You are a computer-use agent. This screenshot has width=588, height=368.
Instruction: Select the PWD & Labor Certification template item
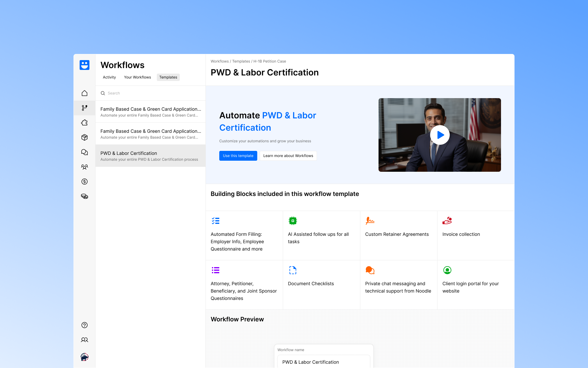[x=150, y=156]
